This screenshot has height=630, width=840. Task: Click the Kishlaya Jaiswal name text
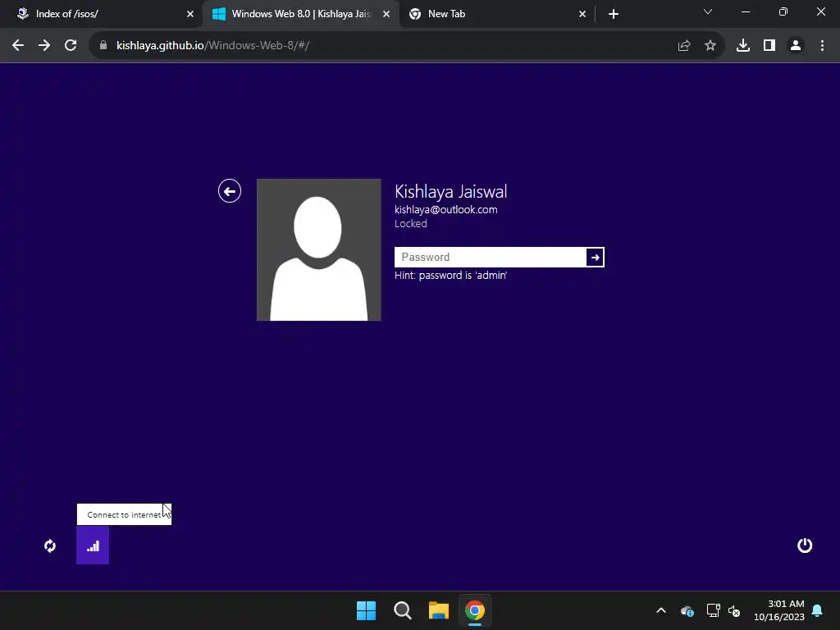[450, 191]
